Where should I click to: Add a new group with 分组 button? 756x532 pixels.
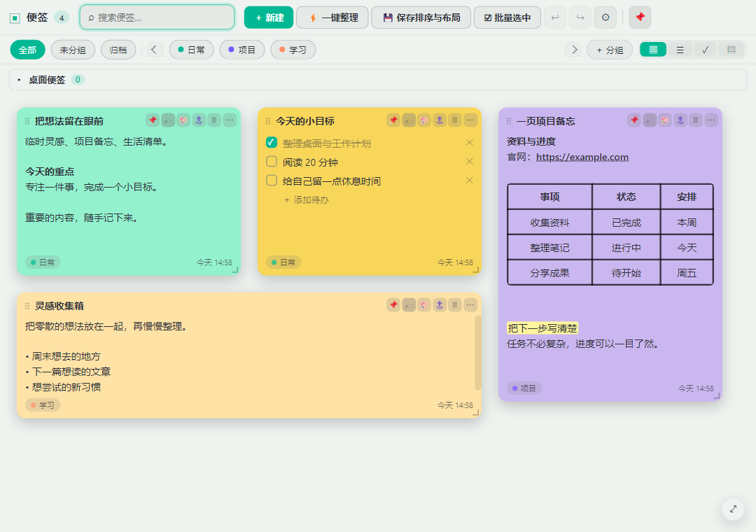tap(610, 50)
